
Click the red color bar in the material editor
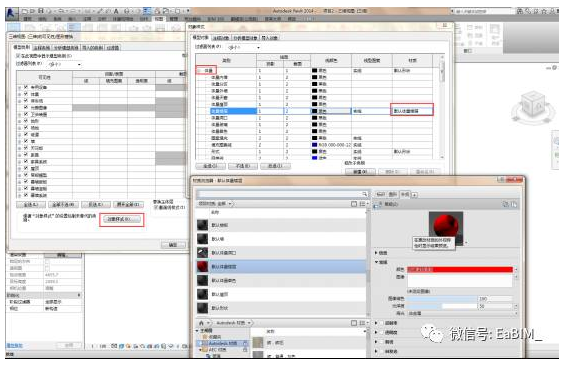click(460, 269)
